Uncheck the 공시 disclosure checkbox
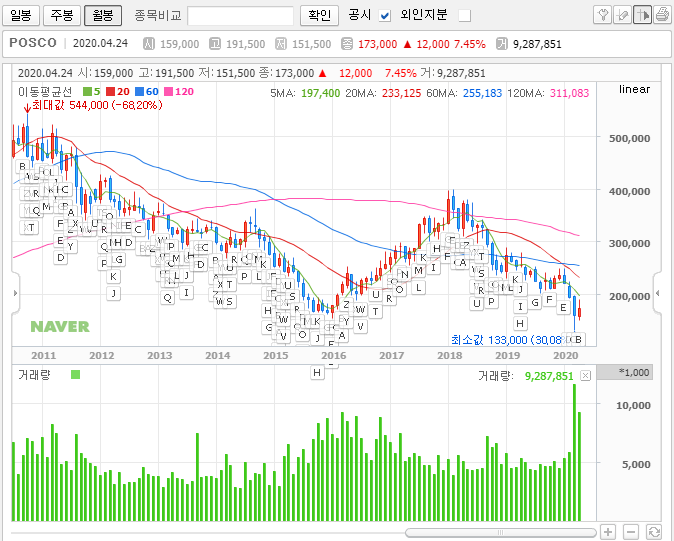This screenshot has width=674, height=541. [x=385, y=16]
